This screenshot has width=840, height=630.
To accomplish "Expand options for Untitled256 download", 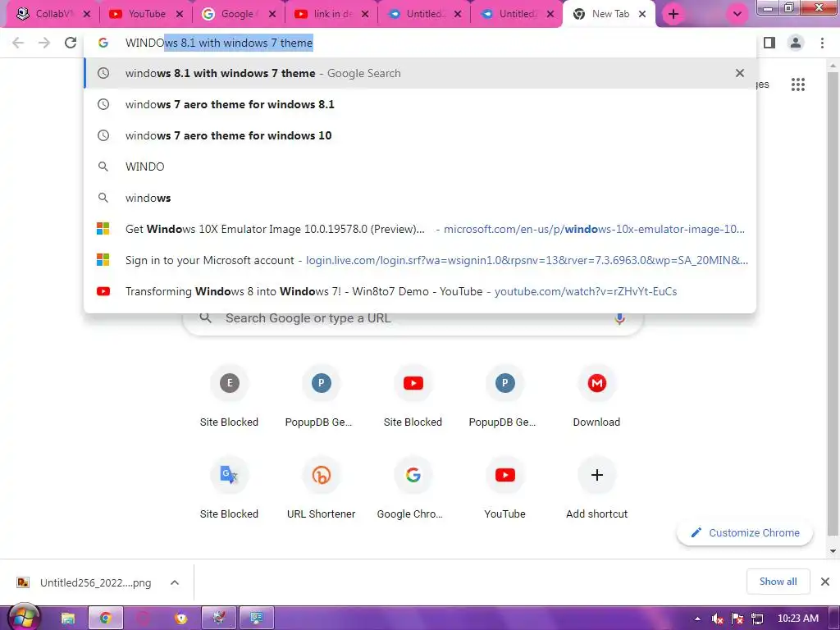I will 175,582.
